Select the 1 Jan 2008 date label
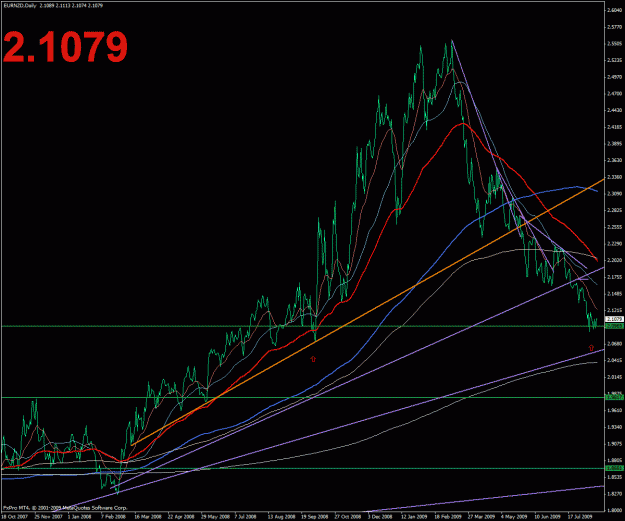625x521 pixels. pyautogui.click(x=79, y=517)
